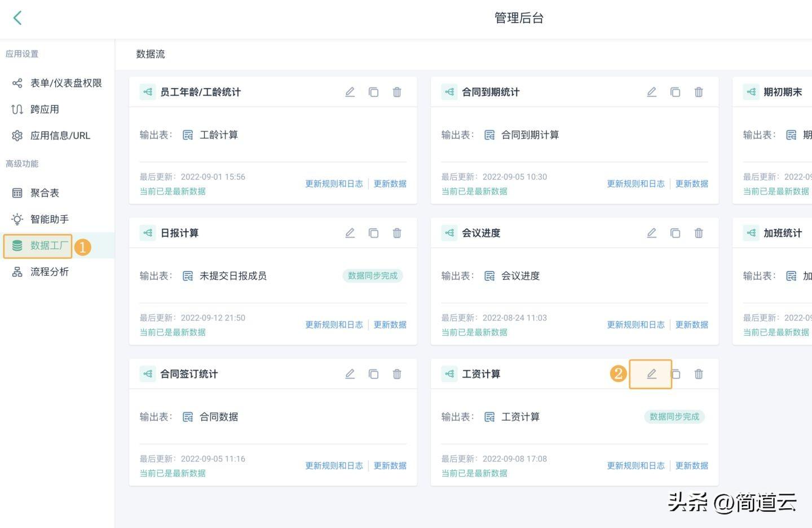Click the 期初期末 flow icon
The width and height of the screenshot is (812, 528).
point(751,92)
